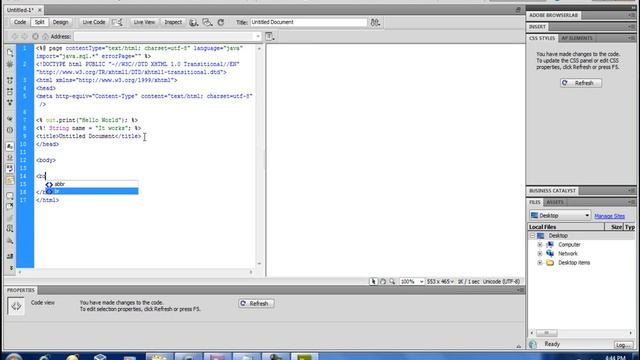Balance braces in the code
Viewport: 640px width, 360px height.
coord(10,130)
